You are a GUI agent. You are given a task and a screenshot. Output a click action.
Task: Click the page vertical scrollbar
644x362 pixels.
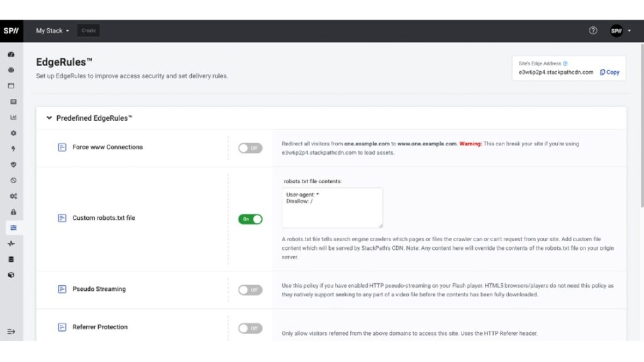[x=642, y=125]
